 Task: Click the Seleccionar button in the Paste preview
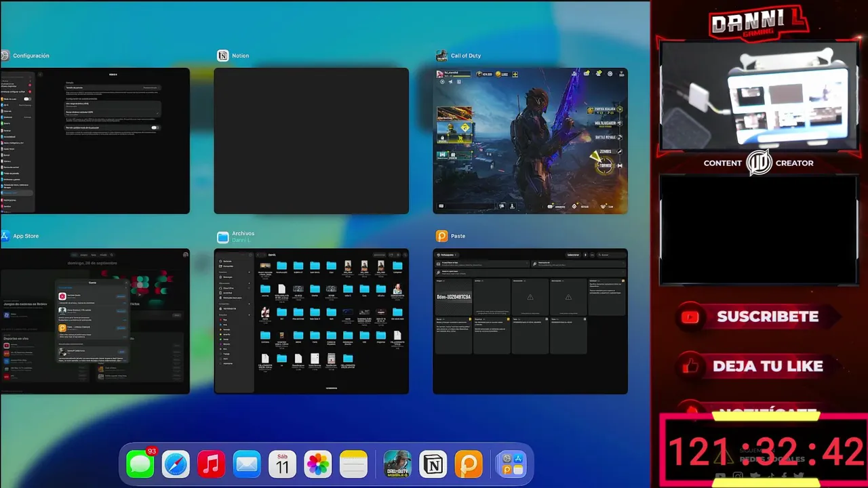573,255
